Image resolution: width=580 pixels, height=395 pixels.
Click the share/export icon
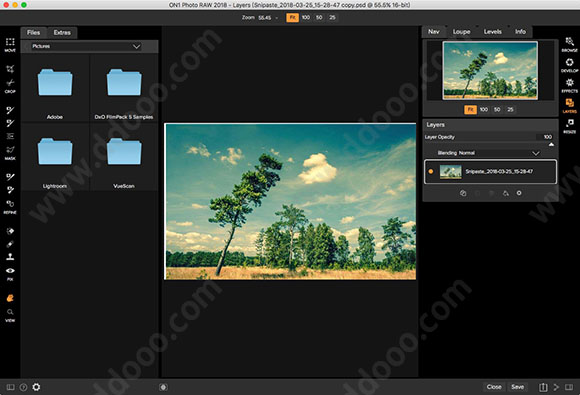click(543, 387)
